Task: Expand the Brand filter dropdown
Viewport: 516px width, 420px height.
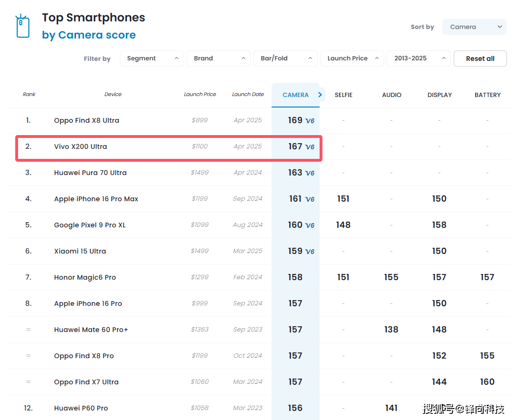Action: coord(218,59)
